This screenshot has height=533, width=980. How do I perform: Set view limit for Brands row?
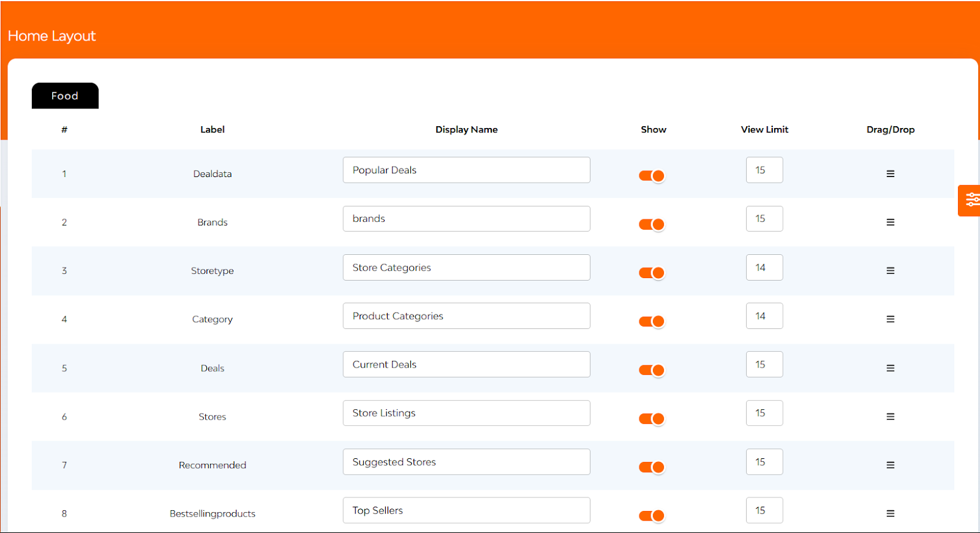[x=764, y=219]
